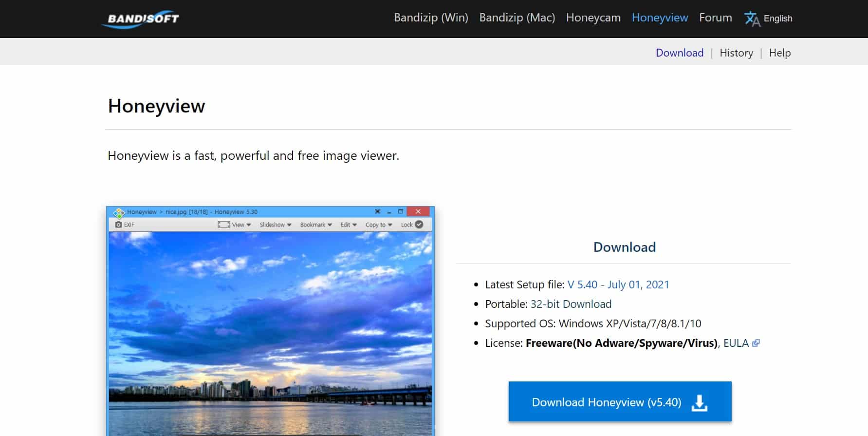Click the Bandisoft logo
Viewport: 868px width, 436px height.
tap(140, 19)
